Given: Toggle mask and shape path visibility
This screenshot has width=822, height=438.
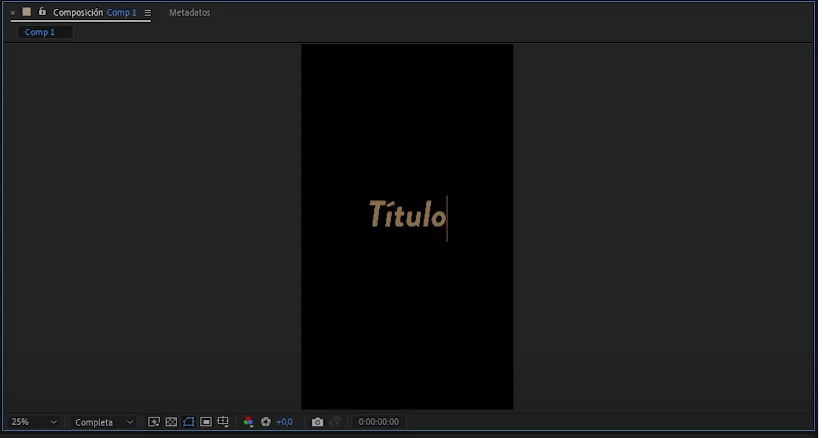Looking at the screenshot, I should point(188,422).
